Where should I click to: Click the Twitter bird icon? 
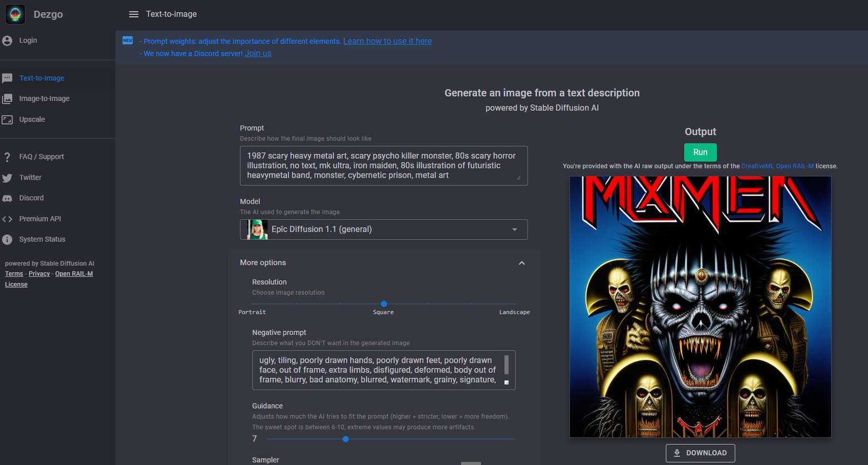[7, 178]
